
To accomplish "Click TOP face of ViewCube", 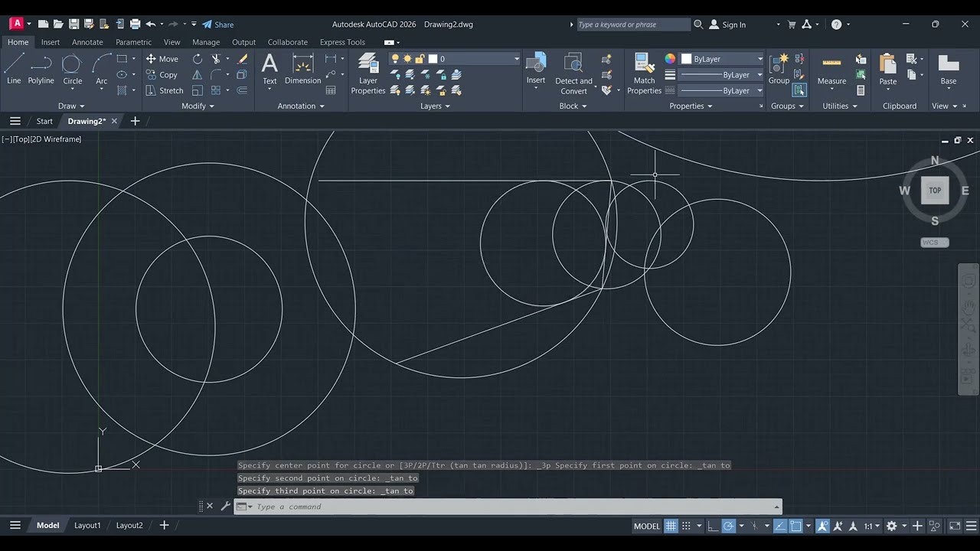I will [935, 191].
